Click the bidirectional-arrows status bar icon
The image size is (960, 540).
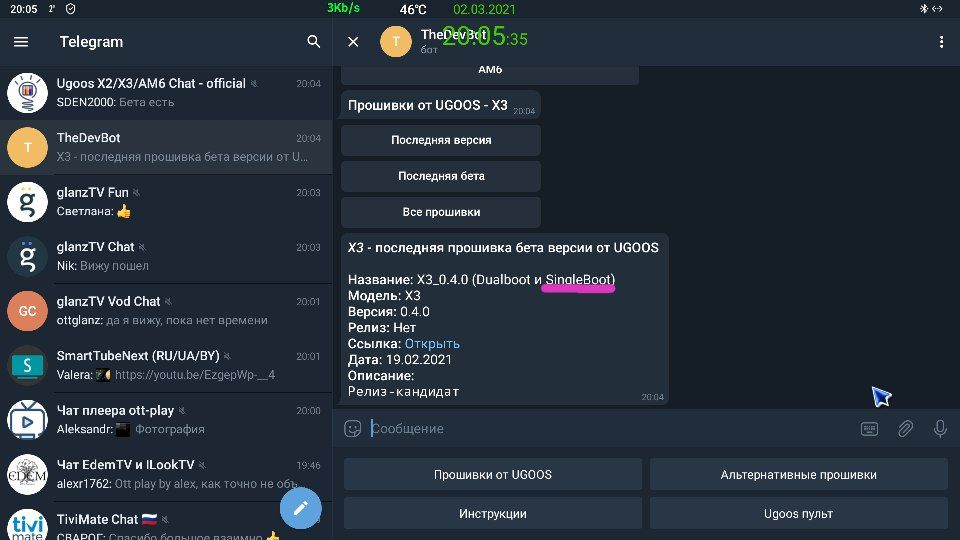tap(937, 9)
